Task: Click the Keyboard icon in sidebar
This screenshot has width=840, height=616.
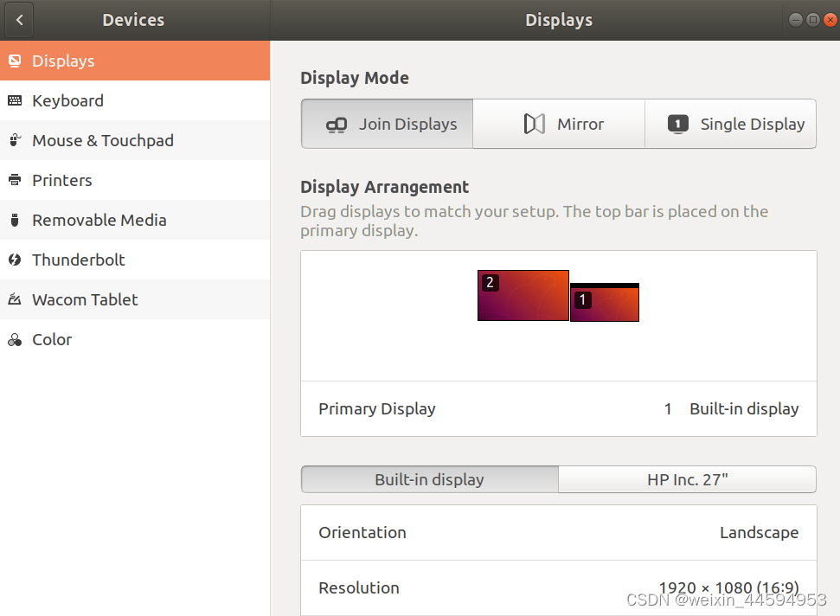Action: (15, 100)
